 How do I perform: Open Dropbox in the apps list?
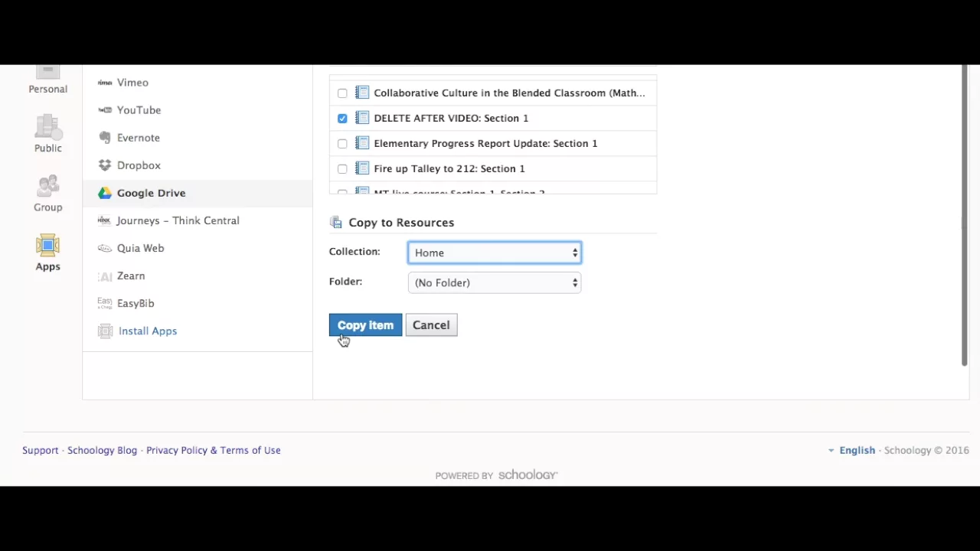(139, 165)
